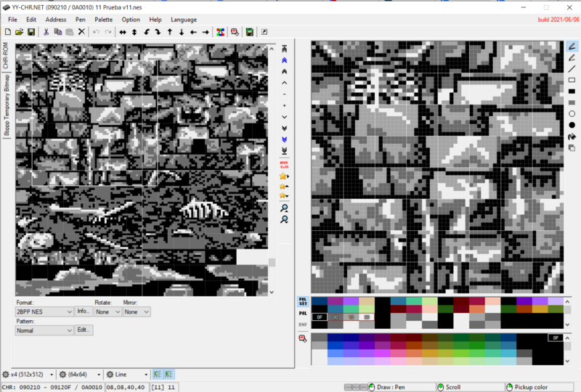Switch to BMP palette mode
581x392 pixels.
point(303,324)
